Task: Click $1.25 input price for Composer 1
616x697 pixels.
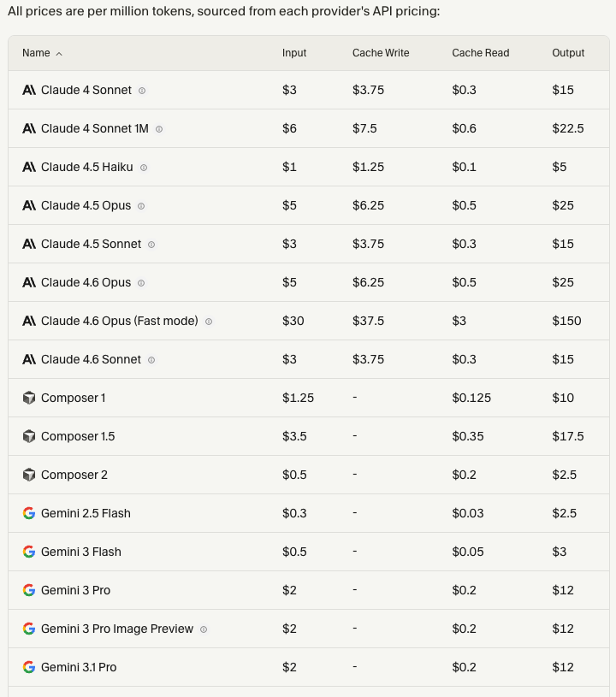Action: pyautogui.click(x=298, y=398)
